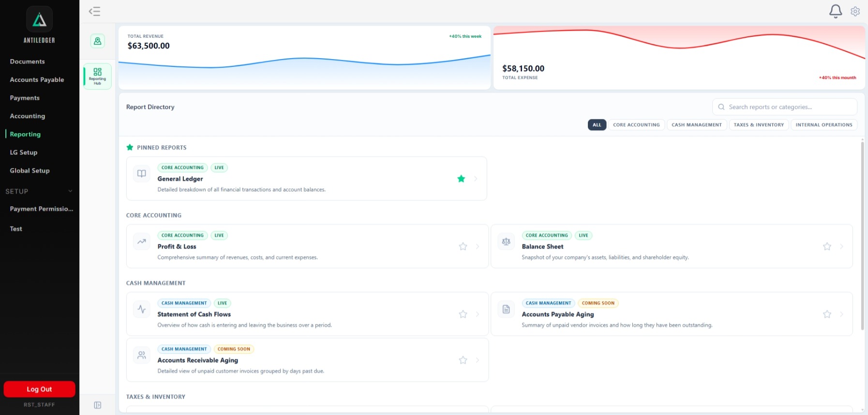
Task: Open Accounts Payable Aging chevron
Action: coord(841,314)
